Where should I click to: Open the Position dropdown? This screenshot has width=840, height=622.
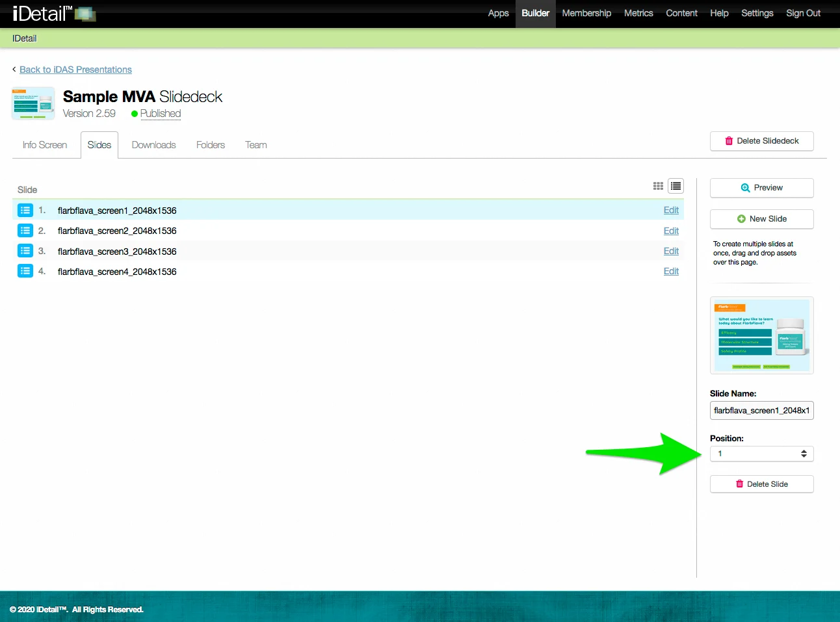762,454
